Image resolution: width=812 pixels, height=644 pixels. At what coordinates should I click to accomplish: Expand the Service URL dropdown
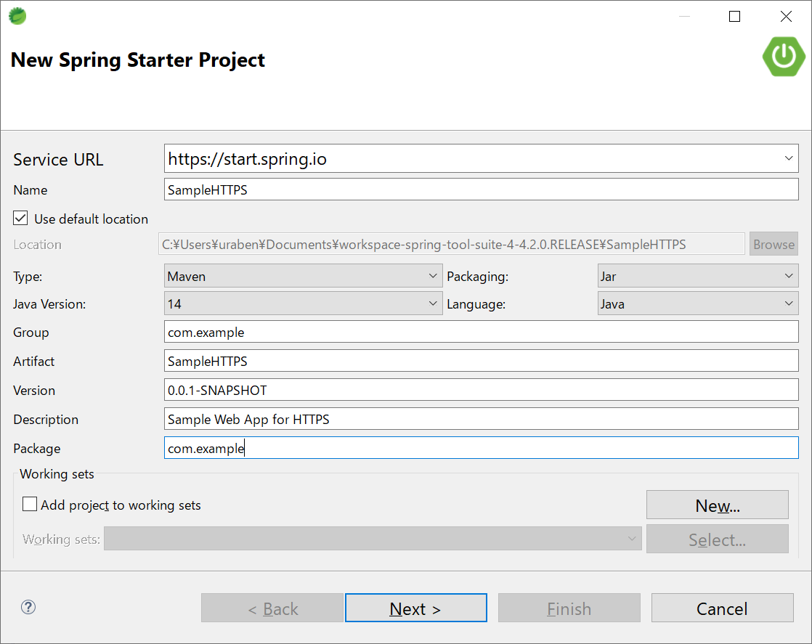point(788,158)
